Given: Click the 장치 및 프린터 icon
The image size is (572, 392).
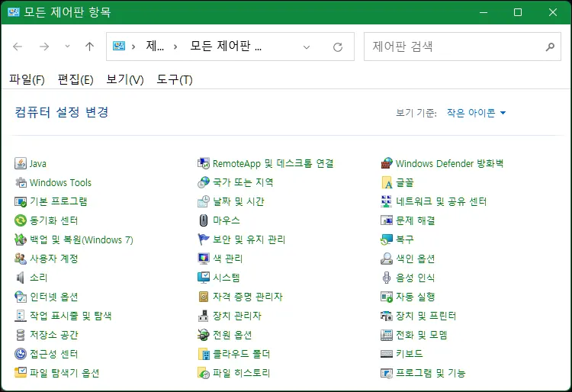Looking at the screenshot, I should click(387, 316).
